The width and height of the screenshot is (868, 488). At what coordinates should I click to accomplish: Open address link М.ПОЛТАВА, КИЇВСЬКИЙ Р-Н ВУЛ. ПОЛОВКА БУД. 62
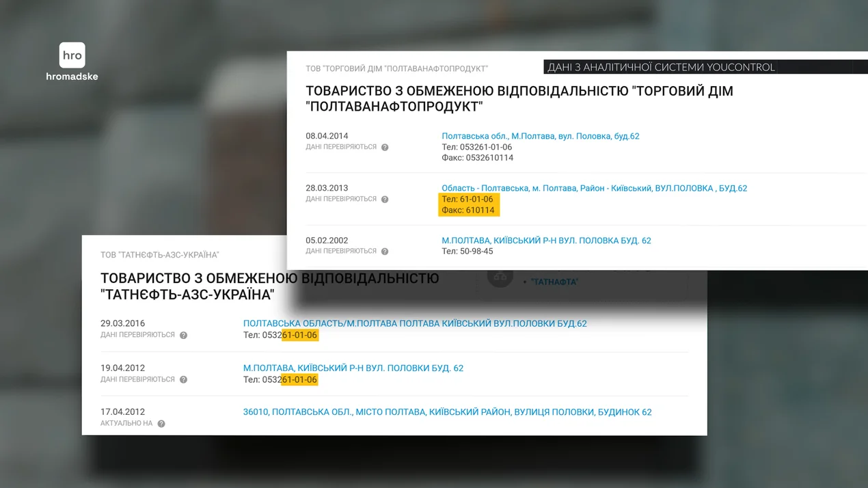click(546, 241)
